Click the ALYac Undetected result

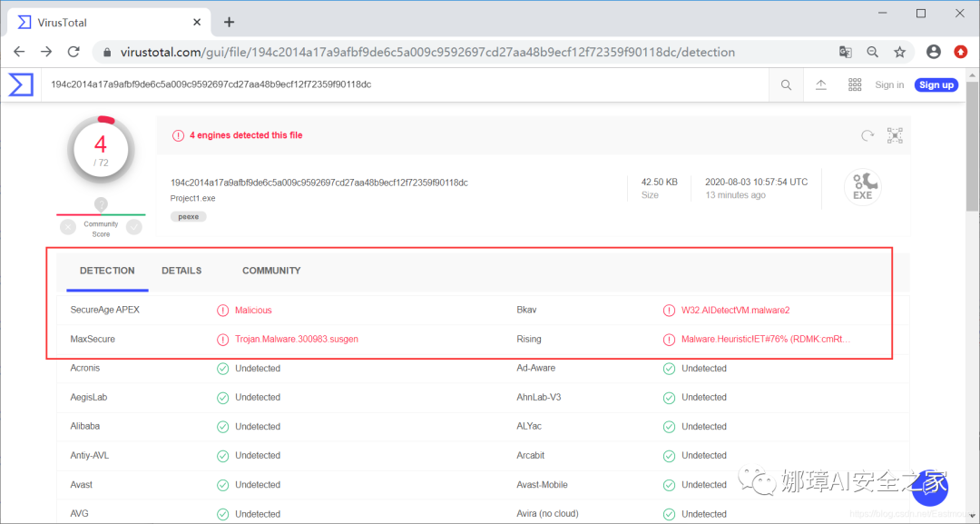pos(704,427)
